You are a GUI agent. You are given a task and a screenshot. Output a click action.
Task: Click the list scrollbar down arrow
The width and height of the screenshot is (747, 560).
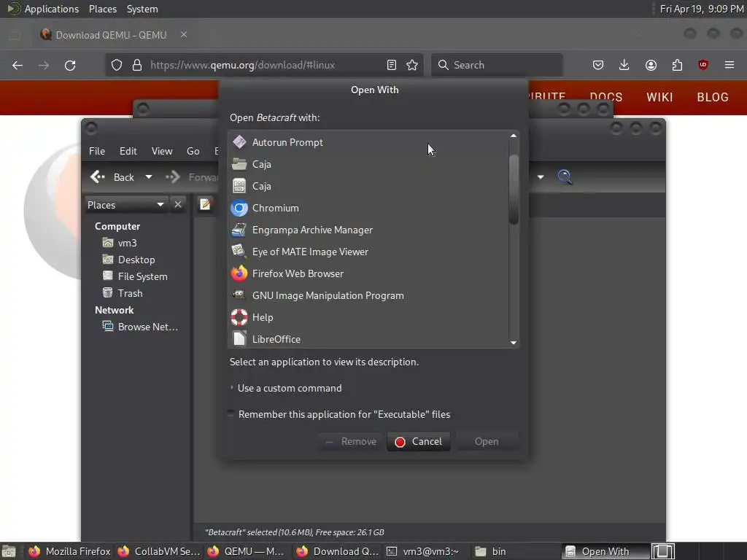coord(513,343)
